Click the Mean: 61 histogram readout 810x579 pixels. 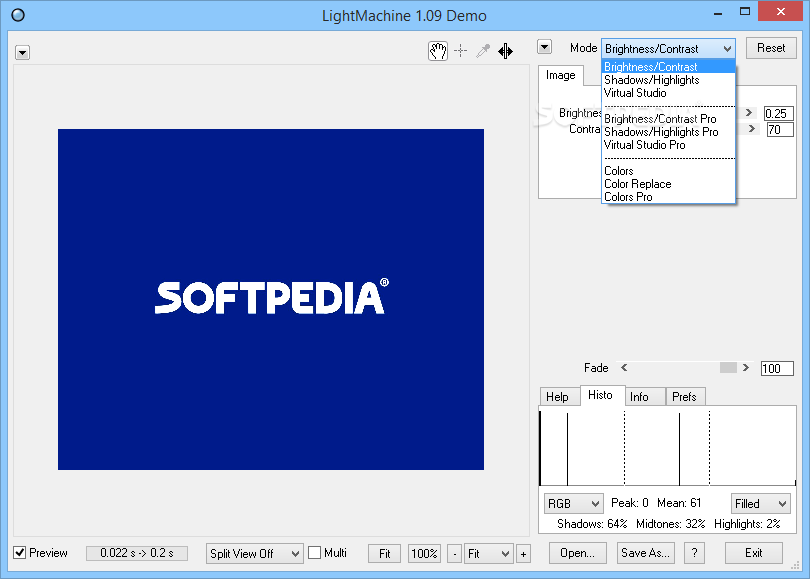(x=679, y=503)
